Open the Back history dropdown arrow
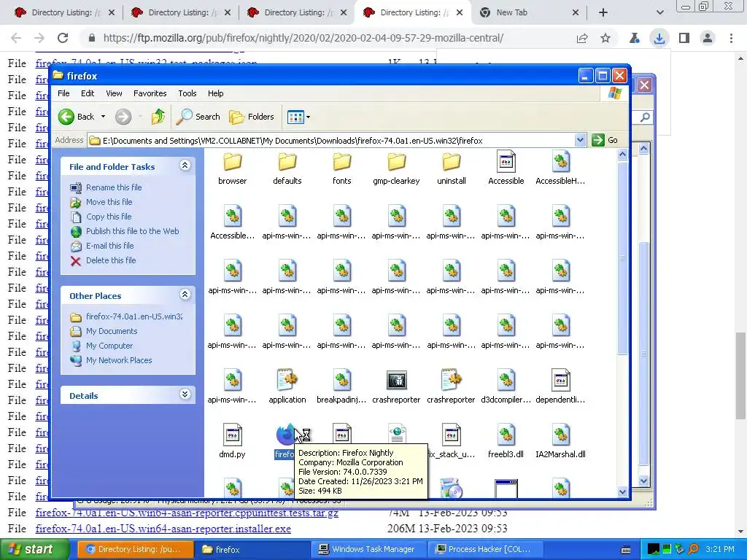 pyautogui.click(x=103, y=117)
